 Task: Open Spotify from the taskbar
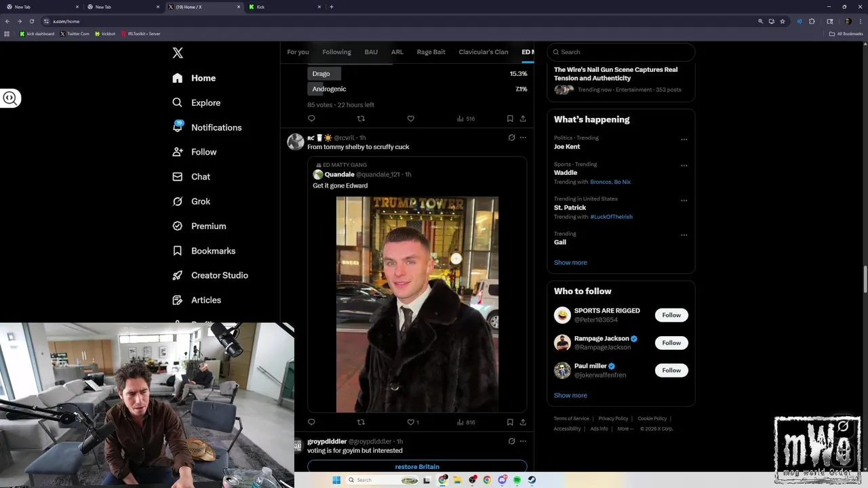(x=517, y=480)
